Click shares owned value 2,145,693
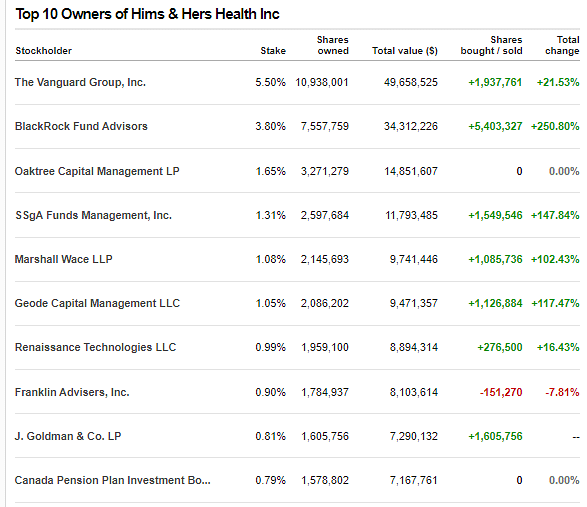 click(325, 259)
